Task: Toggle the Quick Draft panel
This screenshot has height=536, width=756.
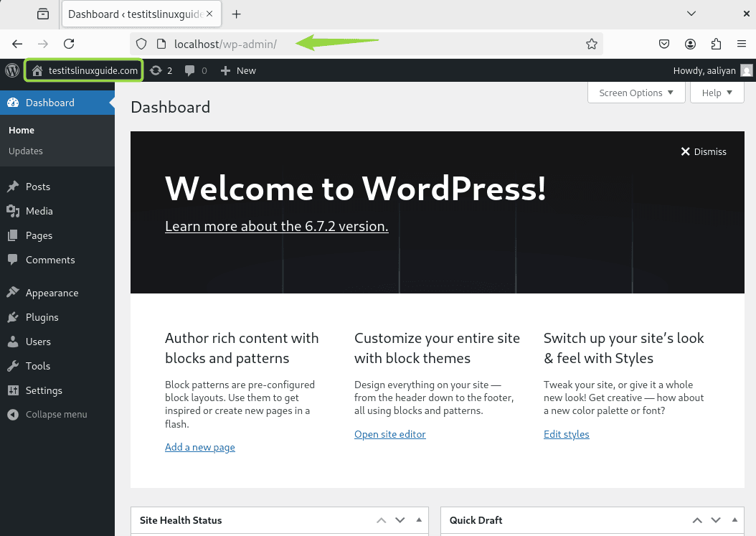Action: point(734,520)
